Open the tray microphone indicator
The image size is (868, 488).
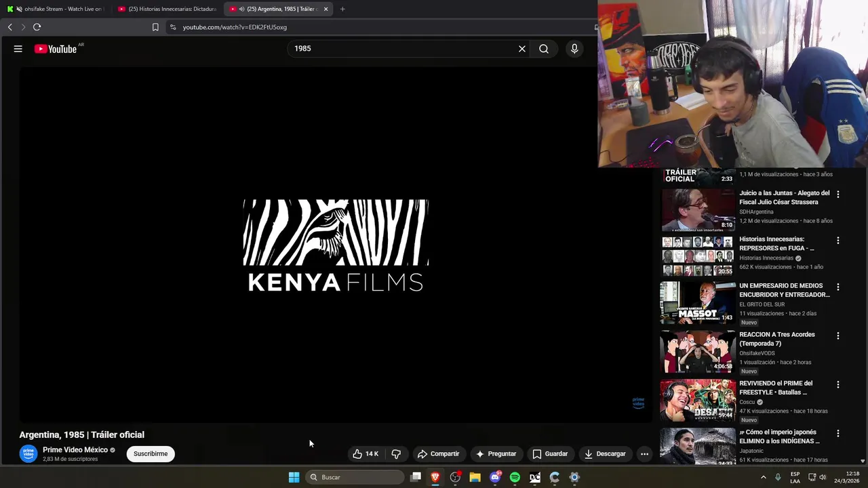click(778, 477)
